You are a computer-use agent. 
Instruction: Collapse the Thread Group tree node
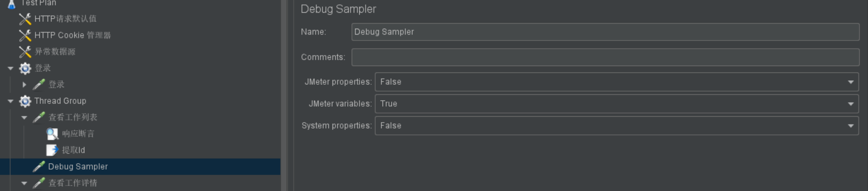click(11, 101)
